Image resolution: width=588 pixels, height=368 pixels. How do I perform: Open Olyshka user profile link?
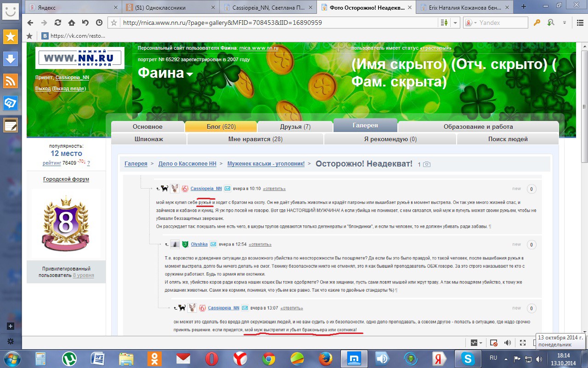point(199,244)
